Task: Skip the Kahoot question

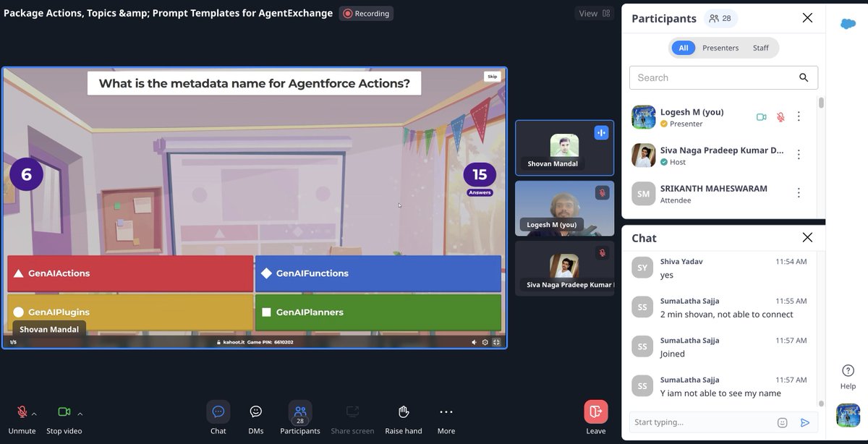Action: (x=493, y=76)
